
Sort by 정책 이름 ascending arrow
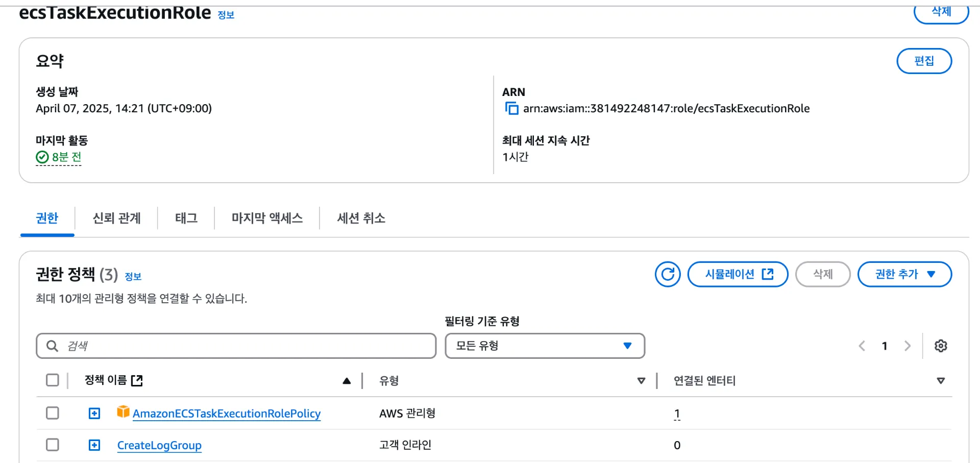point(347,380)
